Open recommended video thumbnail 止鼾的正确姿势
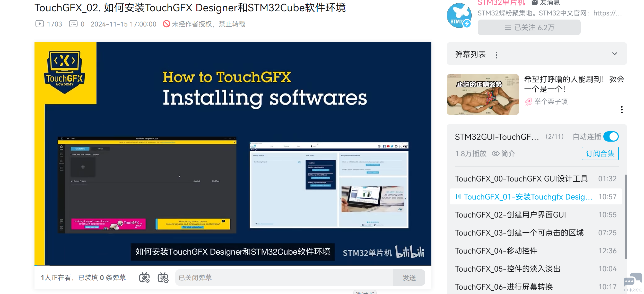 tap(483, 94)
